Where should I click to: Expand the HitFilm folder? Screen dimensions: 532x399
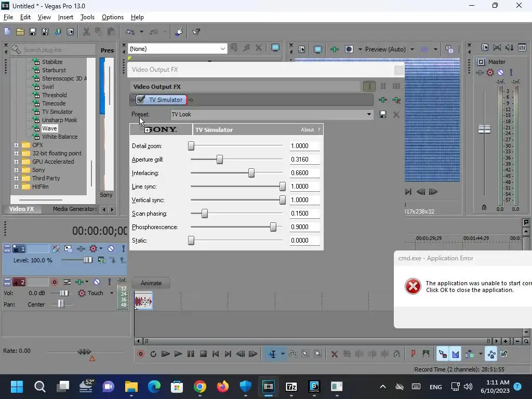coord(16,187)
